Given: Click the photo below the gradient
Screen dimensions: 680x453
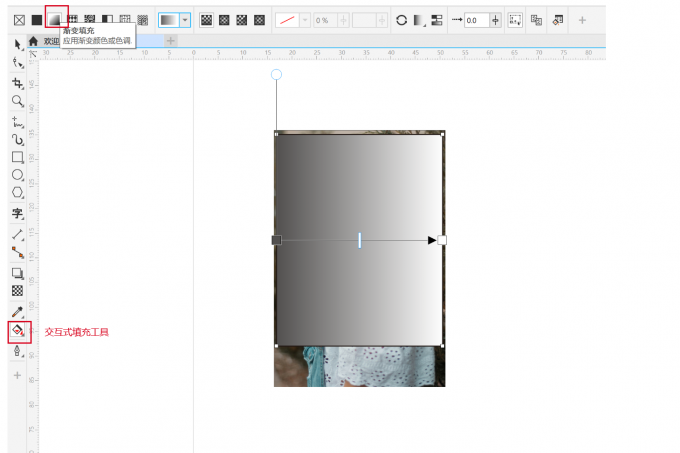Looking at the screenshot, I should [360, 366].
